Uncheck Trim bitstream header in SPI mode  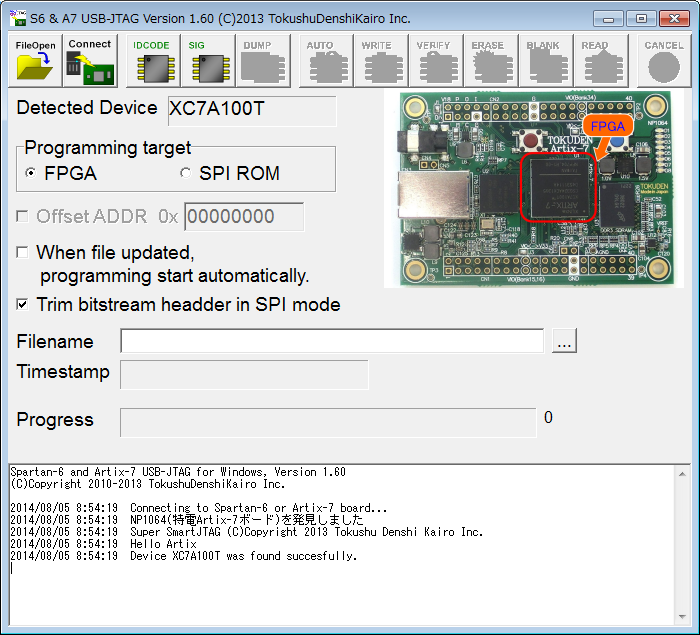click(x=23, y=305)
